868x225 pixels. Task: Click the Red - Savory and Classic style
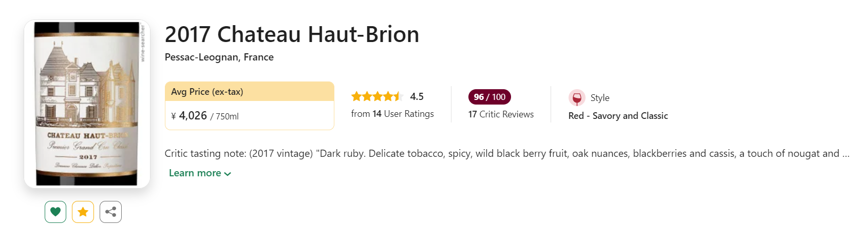click(x=618, y=116)
